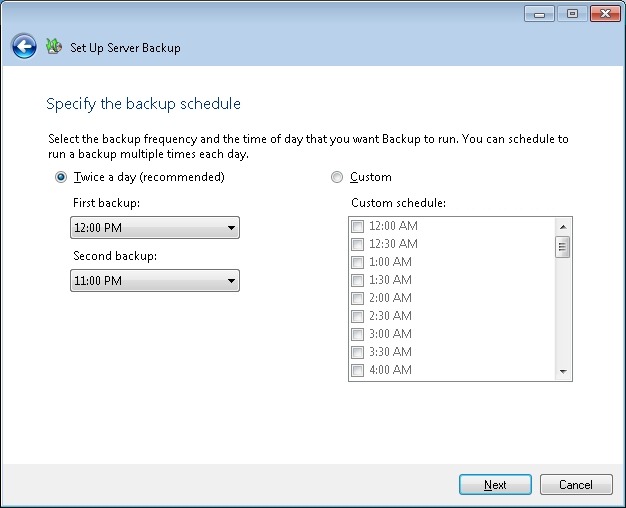Click the Next button
The height and width of the screenshot is (508, 626).
pos(495,484)
